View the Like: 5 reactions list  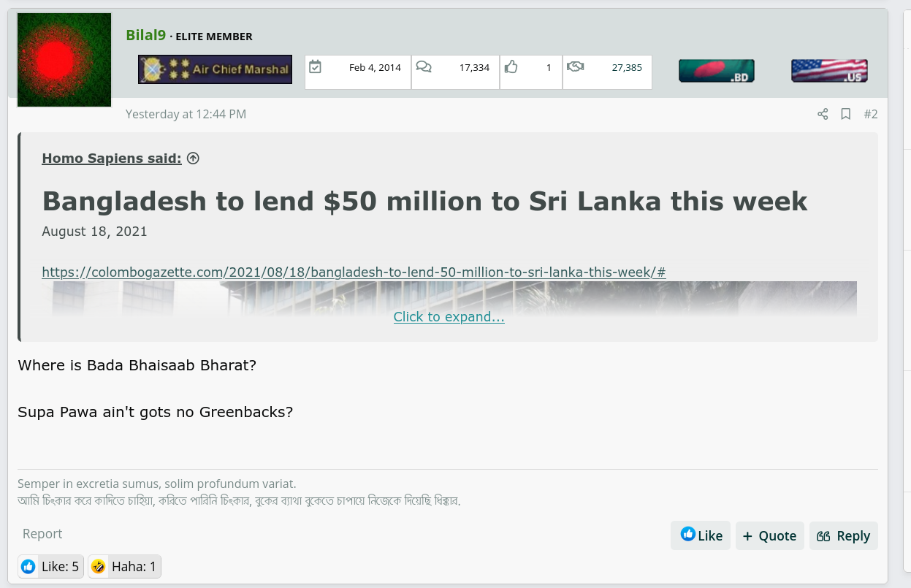(x=50, y=566)
